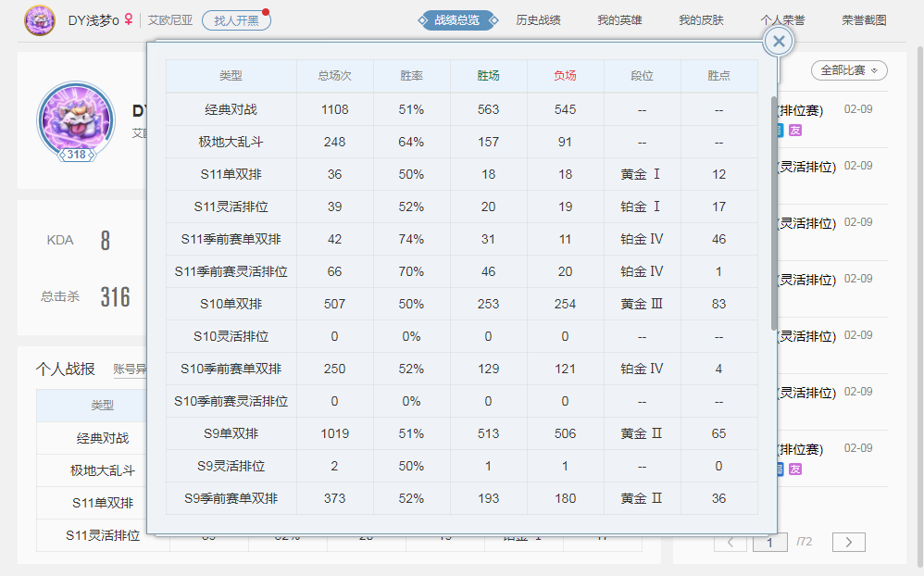Click the KDA value 8
924x576 pixels.
105,241
